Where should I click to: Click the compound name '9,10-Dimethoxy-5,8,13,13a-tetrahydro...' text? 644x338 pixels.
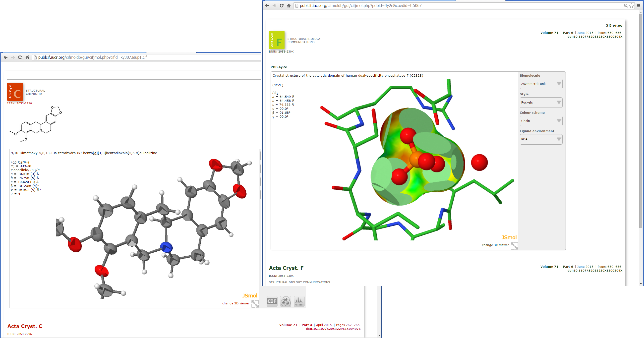[84, 153]
